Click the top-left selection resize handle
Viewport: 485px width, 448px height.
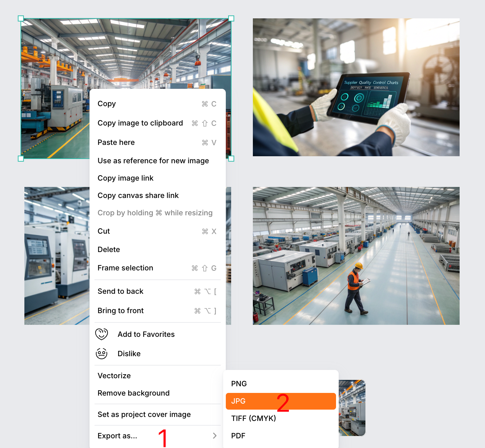[x=21, y=18]
